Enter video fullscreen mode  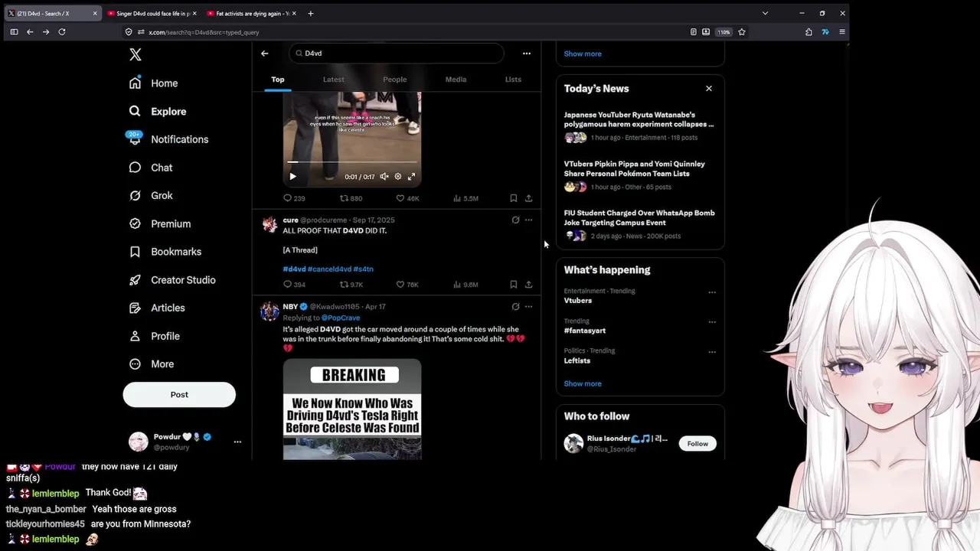click(411, 177)
